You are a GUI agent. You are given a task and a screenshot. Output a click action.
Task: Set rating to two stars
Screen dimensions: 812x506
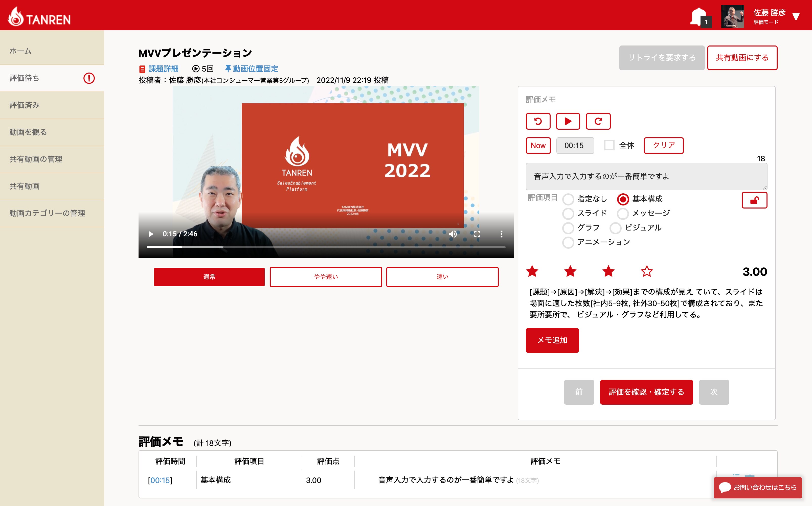click(x=570, y=271)
